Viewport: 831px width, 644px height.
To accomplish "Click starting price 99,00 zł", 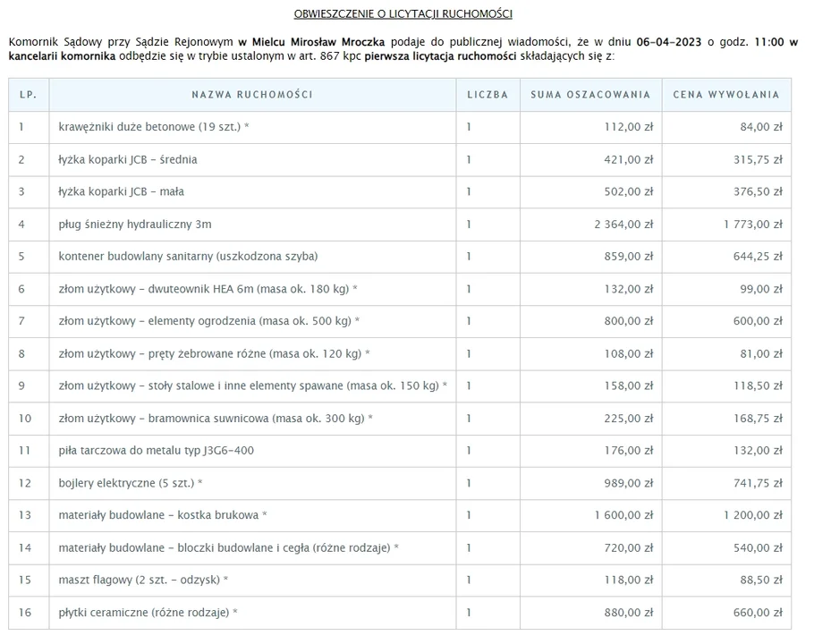I will click(x=761, y=289).
